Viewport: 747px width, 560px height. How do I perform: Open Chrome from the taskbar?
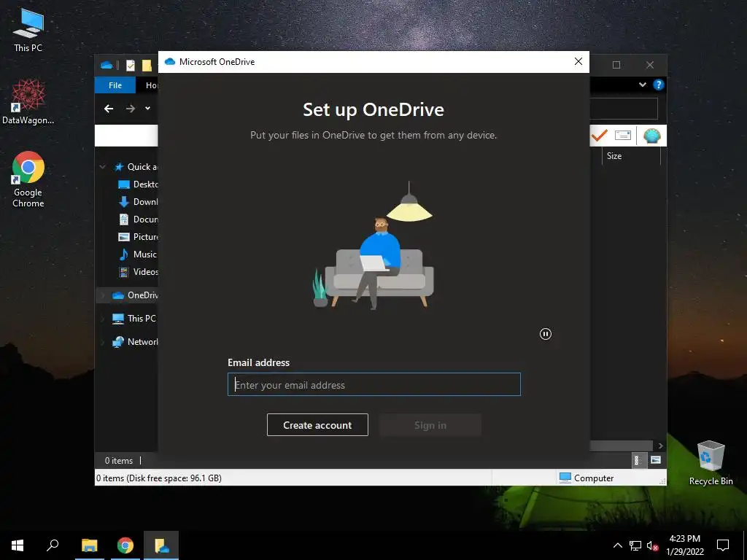(x=125, y=545)
